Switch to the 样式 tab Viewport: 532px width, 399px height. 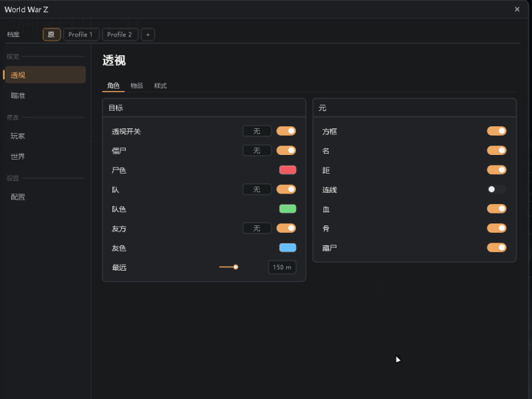point(160,86)
